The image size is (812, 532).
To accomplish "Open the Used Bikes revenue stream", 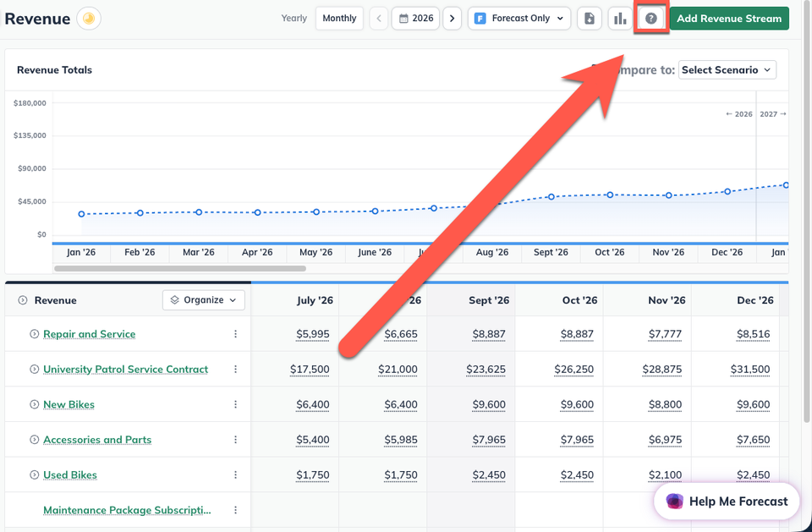I will [70, 475].
